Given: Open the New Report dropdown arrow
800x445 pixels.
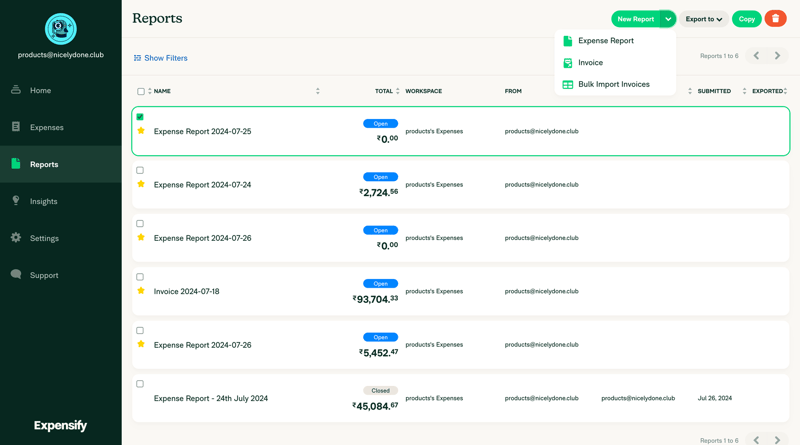Looking at the screenshot, I should pyautogui.click(x=668, y=19).
